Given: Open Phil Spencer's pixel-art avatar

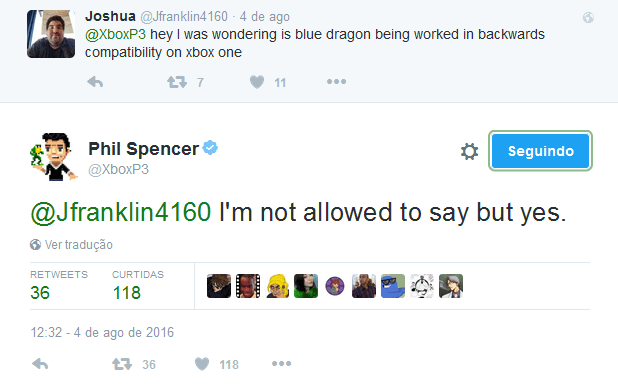Looking at the screenshot, I should pos(54,157).
